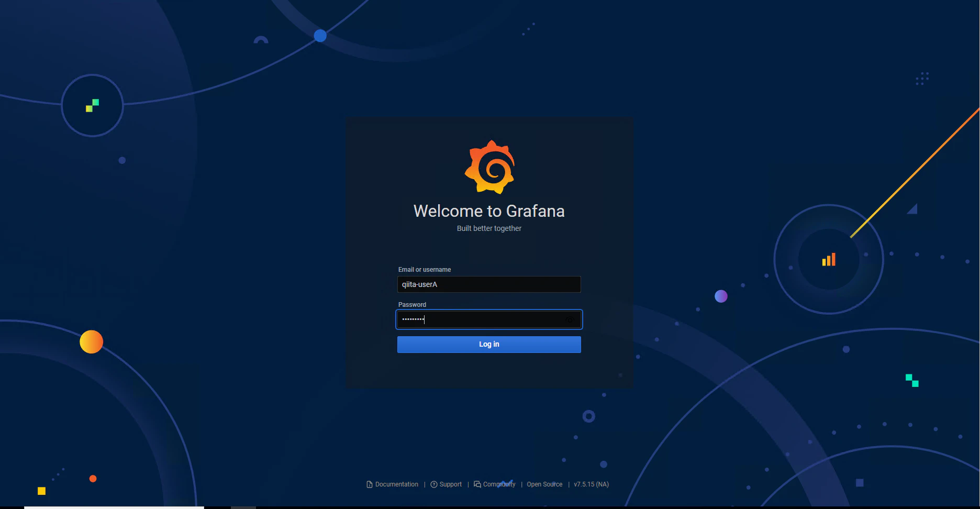Screen dimensions: 980x509
Task: Click the "Built better together" subtitle
Action: coord(489,228)
